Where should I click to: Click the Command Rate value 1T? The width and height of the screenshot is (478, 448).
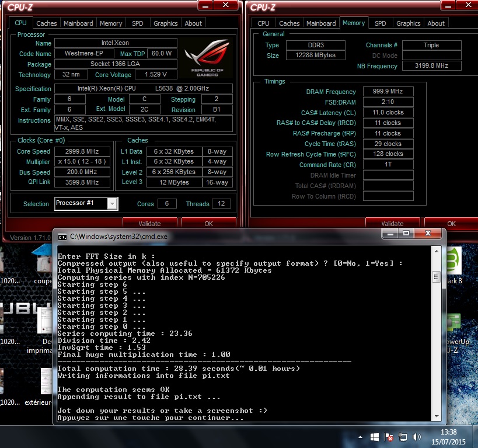tap(388, 164)
